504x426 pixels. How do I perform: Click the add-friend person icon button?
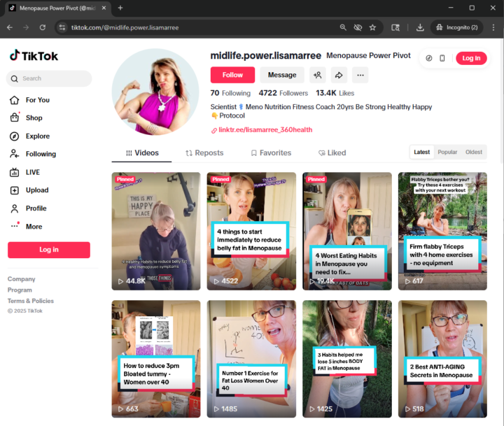point(318,75)
